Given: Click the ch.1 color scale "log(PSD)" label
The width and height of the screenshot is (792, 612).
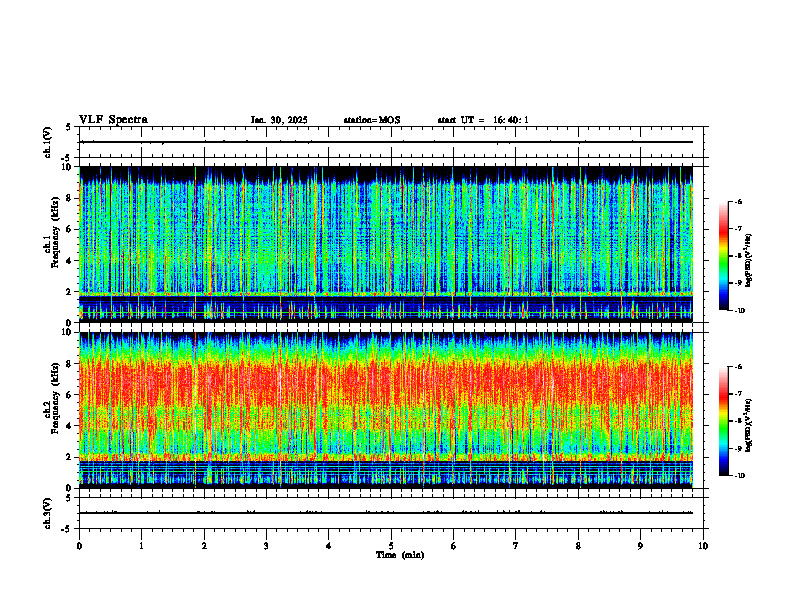Looking at the screenshot, I should pyautogui.click(x=749, y=261).
